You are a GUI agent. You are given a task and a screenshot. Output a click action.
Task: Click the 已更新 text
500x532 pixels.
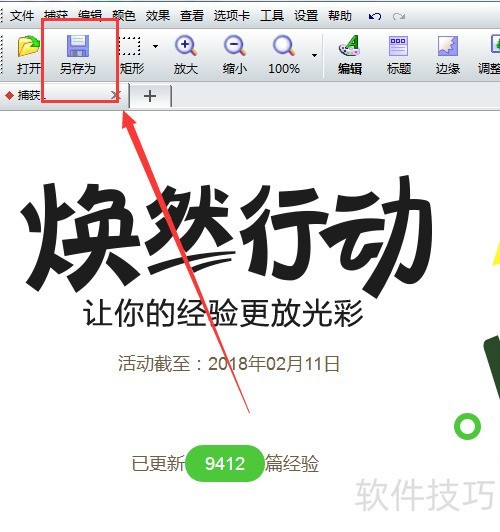click(x=158, y=463)
